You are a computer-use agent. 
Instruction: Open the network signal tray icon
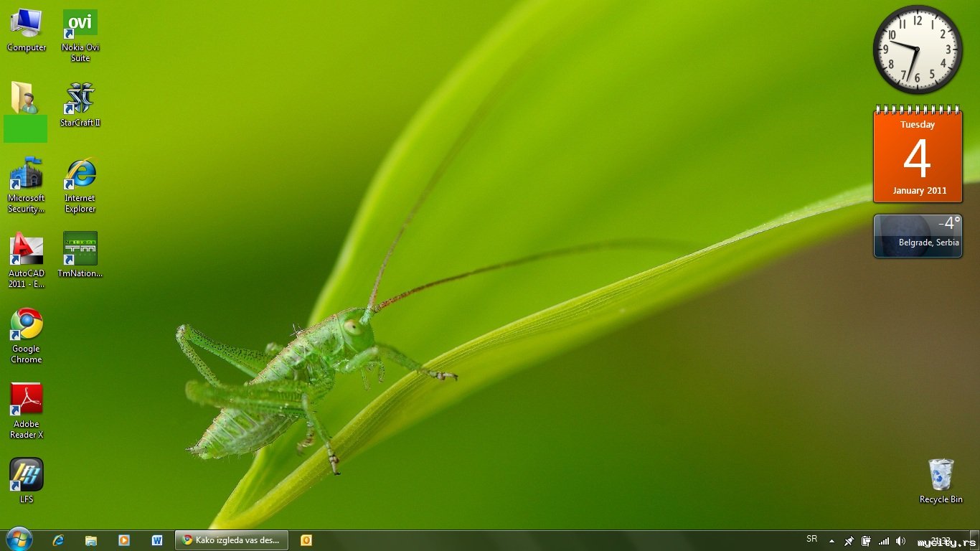pyautogui.click(x=884, y=541)
